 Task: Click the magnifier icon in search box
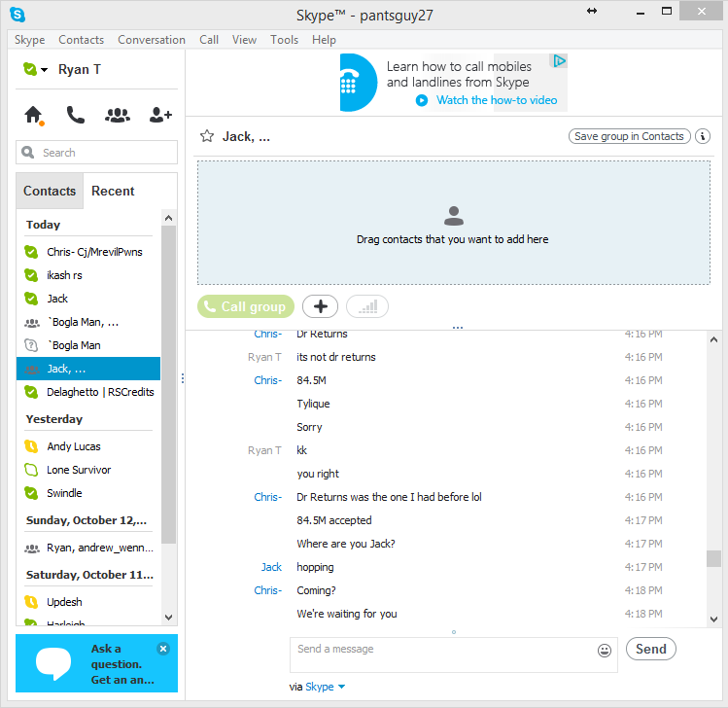(x=28, y=153)
